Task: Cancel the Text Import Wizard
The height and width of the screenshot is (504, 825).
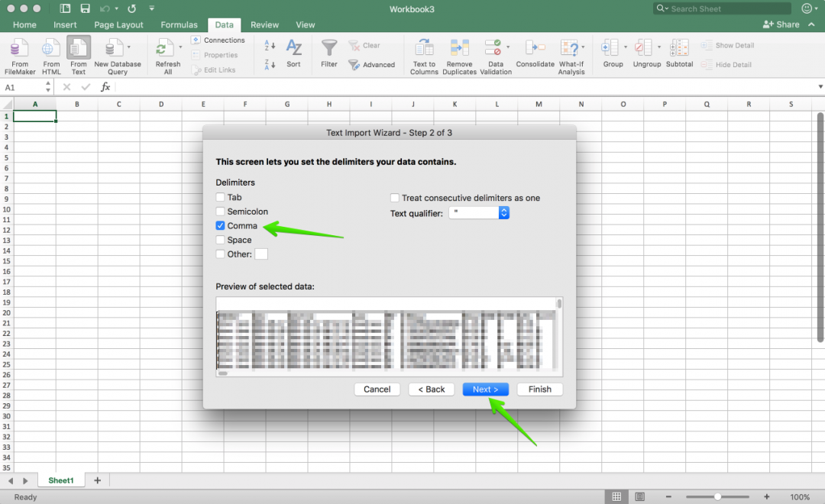Action: [x=377, y=389]
